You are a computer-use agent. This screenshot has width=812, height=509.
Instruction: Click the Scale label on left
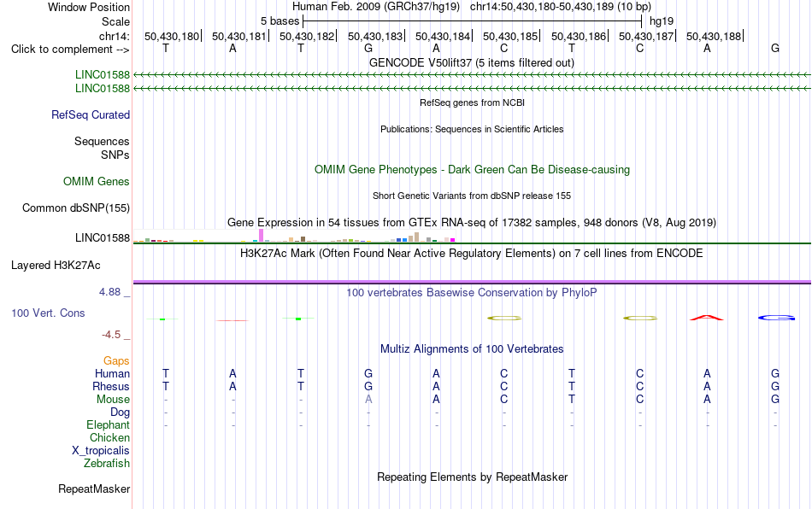point(115,21)
